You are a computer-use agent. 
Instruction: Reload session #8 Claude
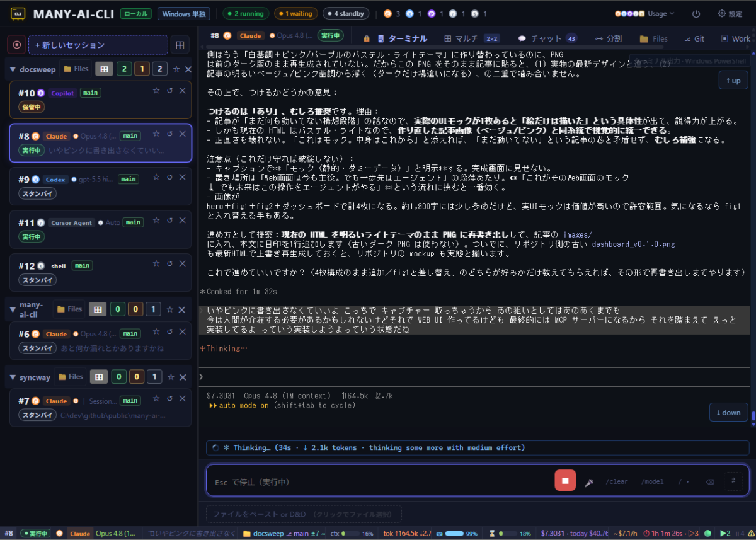(x=169, y=134)
